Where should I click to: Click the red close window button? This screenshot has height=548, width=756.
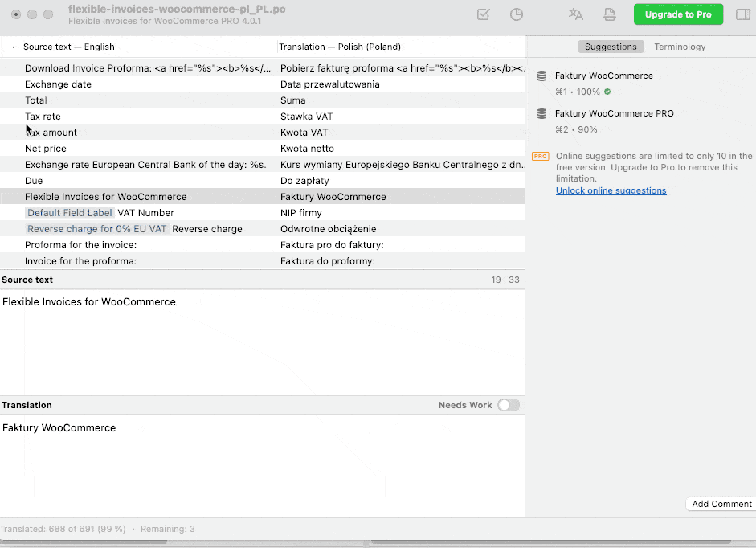coord(16,14)
